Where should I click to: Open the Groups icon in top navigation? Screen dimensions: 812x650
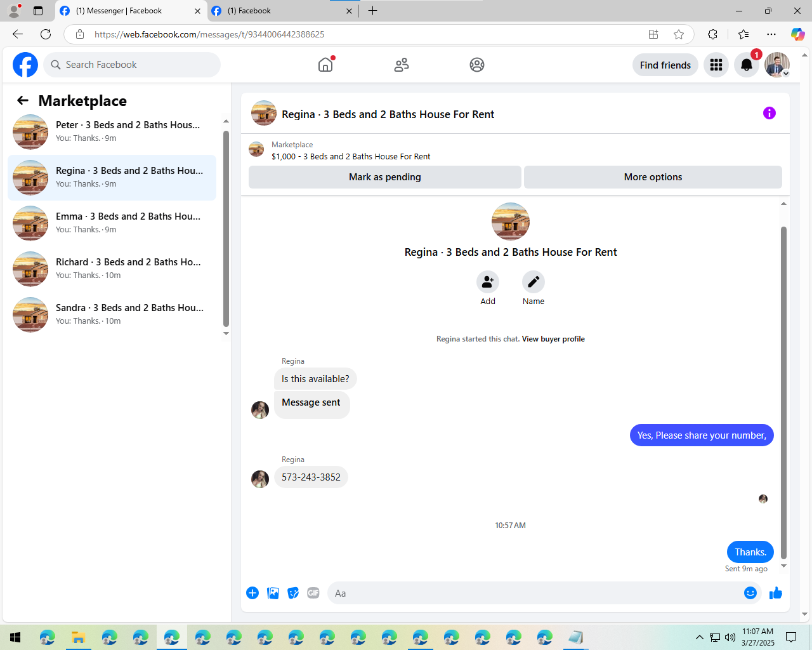click(x=477, y=65)
